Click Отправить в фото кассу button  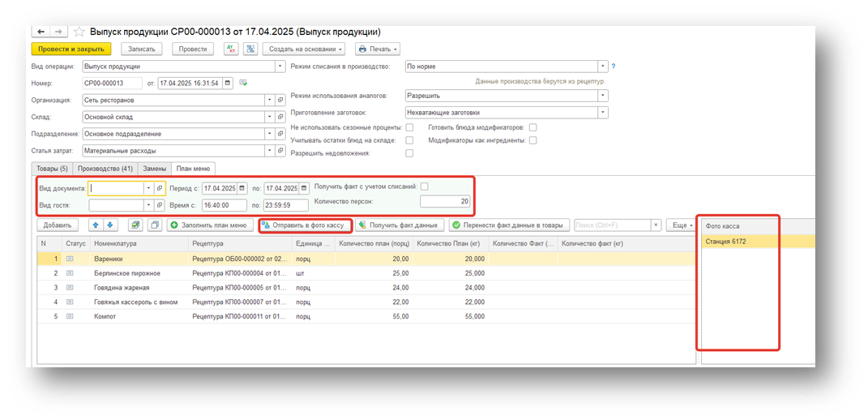306,225
